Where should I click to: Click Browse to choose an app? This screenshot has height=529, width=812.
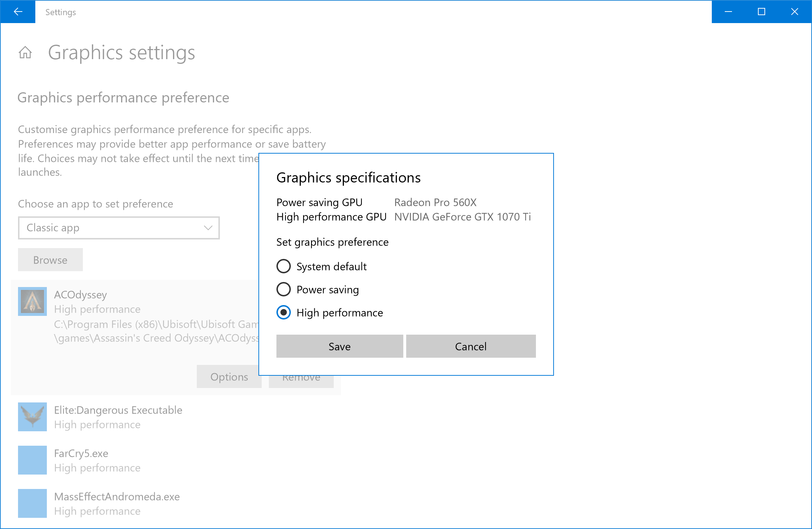(50, 260)
